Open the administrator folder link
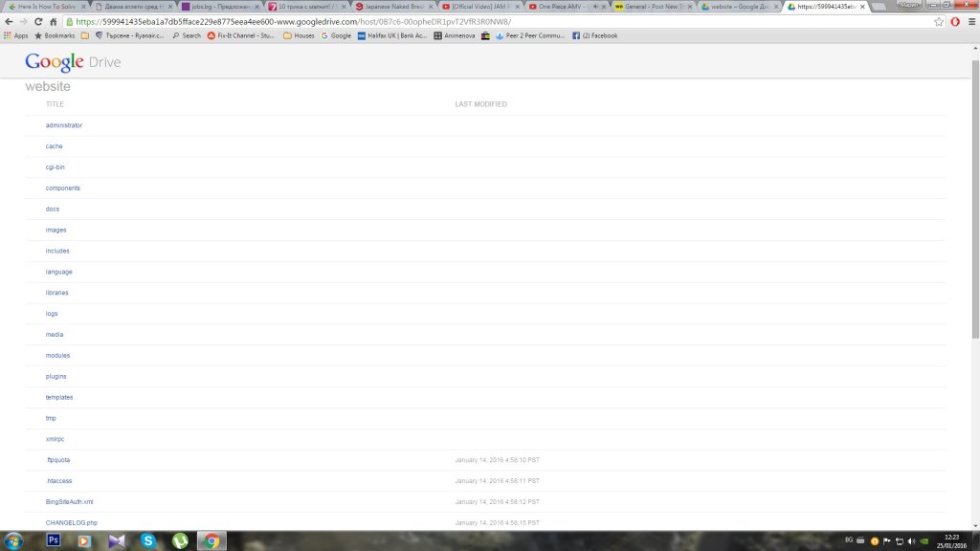Screen dimensions: 980x551 tap(64, 125)
